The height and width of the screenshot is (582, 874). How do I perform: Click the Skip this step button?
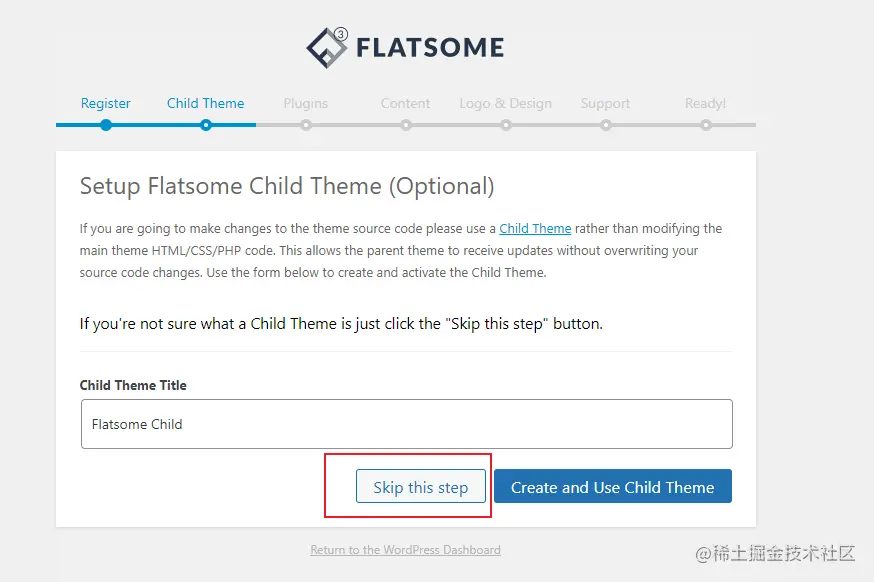pyautogui.click(x=421, y=486)
